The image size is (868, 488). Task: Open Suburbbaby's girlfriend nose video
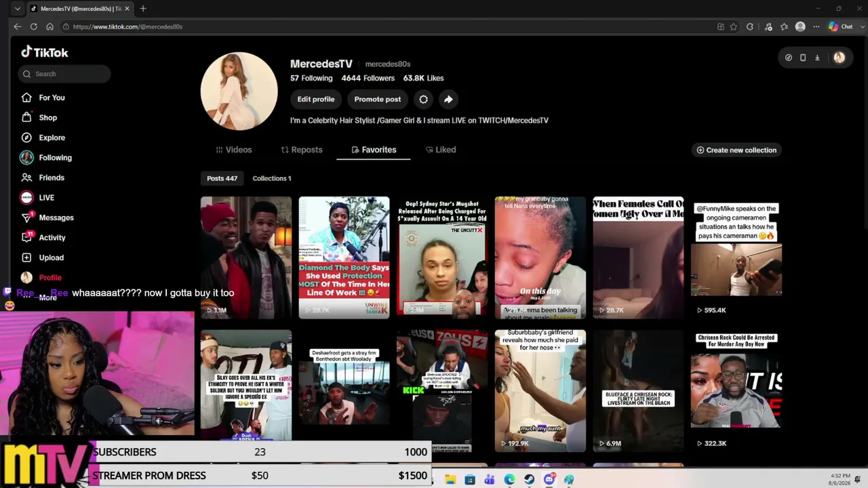(540, 391)
